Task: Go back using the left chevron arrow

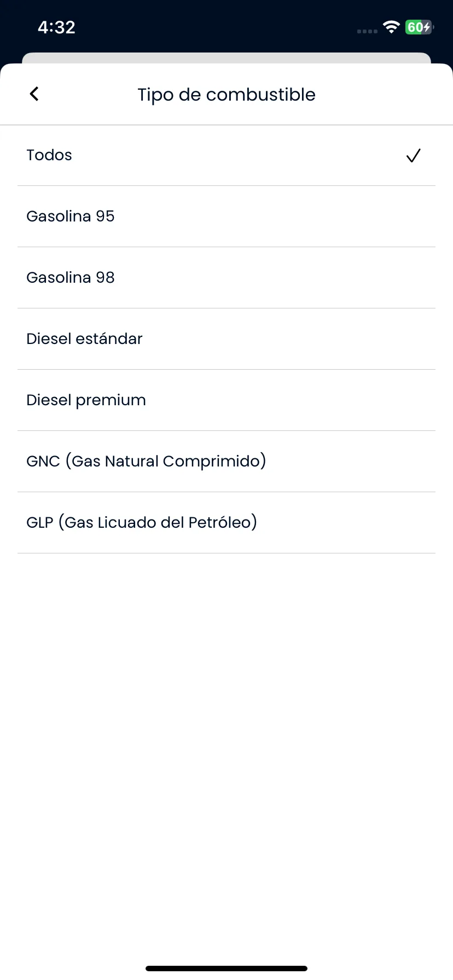Action: pos(34,94)
